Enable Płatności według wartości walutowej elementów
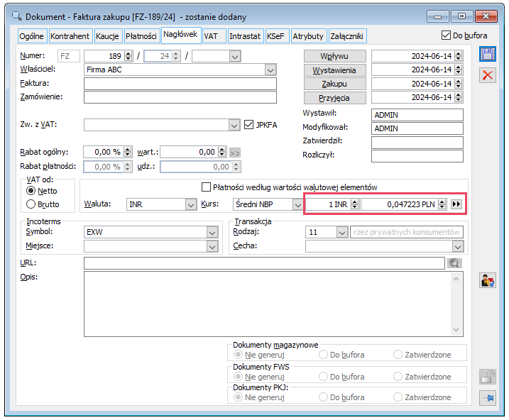The image size is (509, 420). (206, 187)
